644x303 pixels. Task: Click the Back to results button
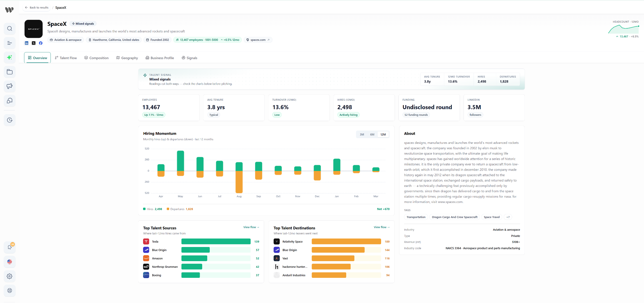click(x=37, y=8)
